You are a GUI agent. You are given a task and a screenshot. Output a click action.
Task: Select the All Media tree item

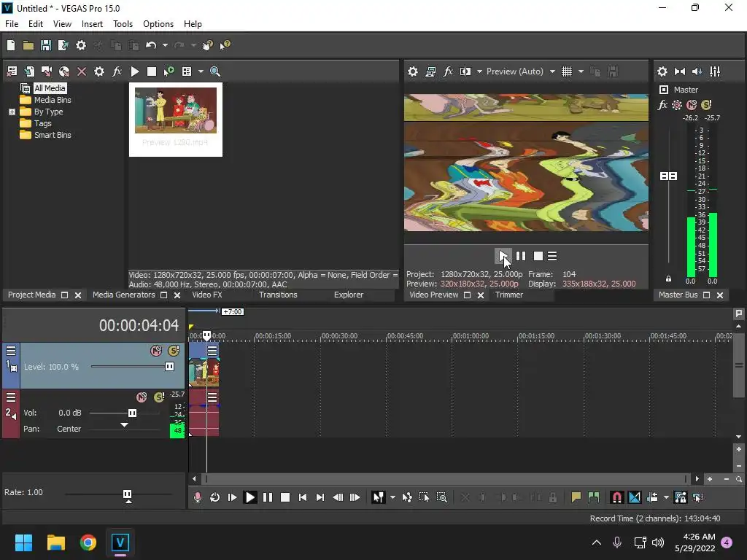(50, 88)
